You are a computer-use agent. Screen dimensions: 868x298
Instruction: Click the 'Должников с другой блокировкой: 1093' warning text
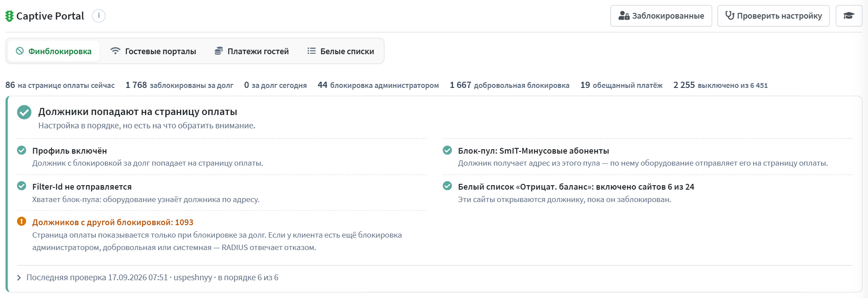pyautogui.click(x=113, y=222)
